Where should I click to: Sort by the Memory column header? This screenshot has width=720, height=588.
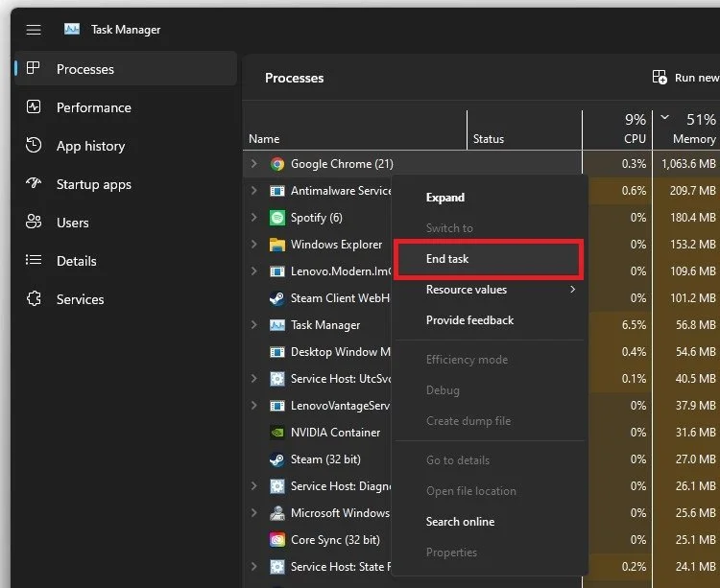(x=686, y=130)
